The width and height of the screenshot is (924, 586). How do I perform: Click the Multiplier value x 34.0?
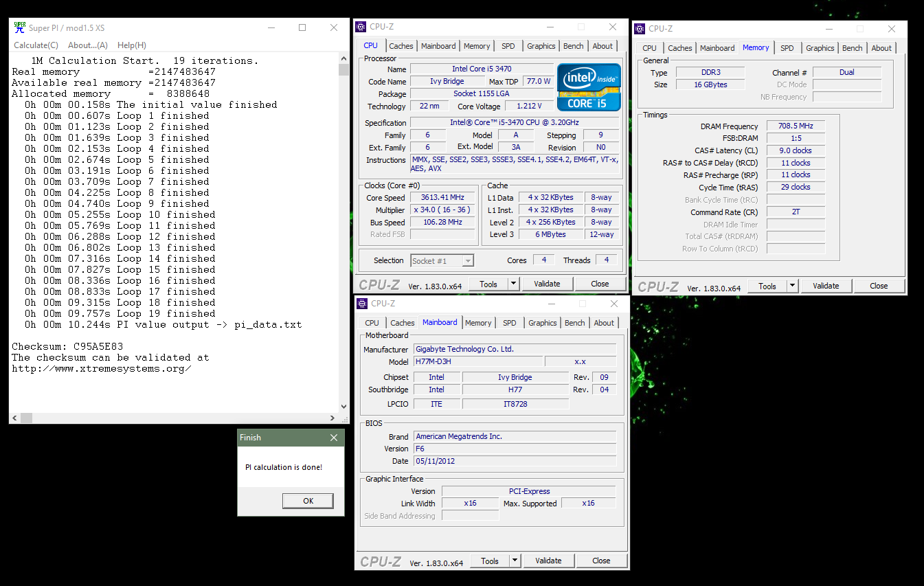click(442, 210)
